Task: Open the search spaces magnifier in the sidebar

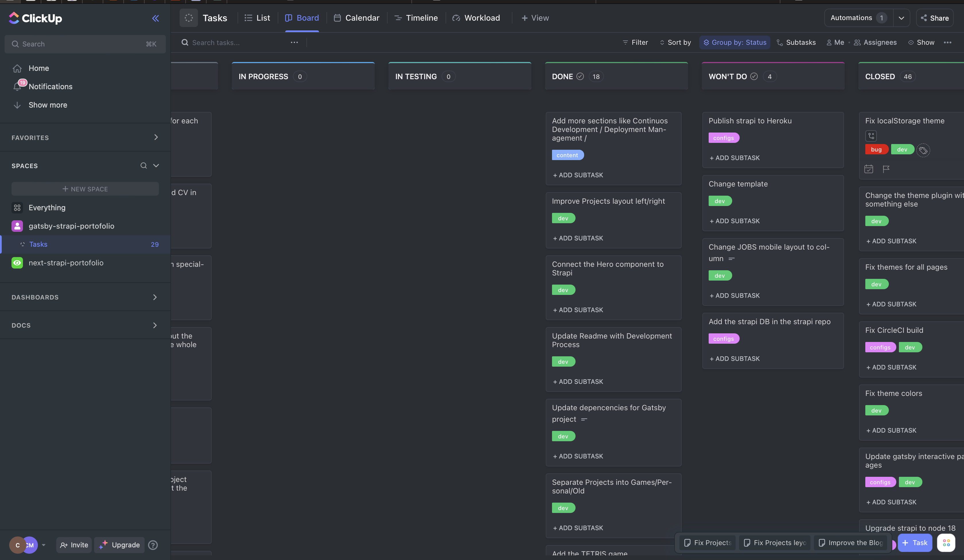Action: [x=143, y=166]
